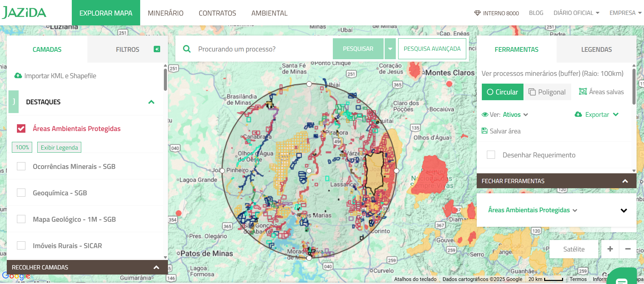Viewport: 644px width, 284px height.
Task: Click the layers panel scrollbar
Action: [x=166, y=80]
